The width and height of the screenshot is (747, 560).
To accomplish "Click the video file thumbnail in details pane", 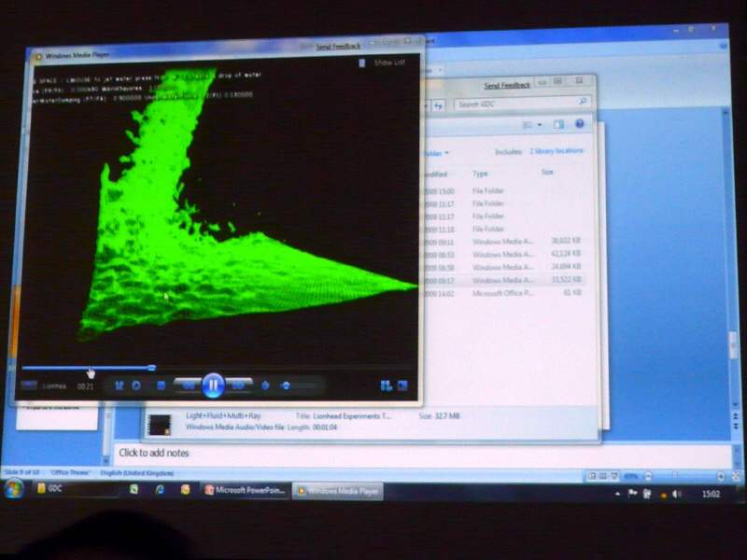I will pyautogui.click(x=160, y=425).
